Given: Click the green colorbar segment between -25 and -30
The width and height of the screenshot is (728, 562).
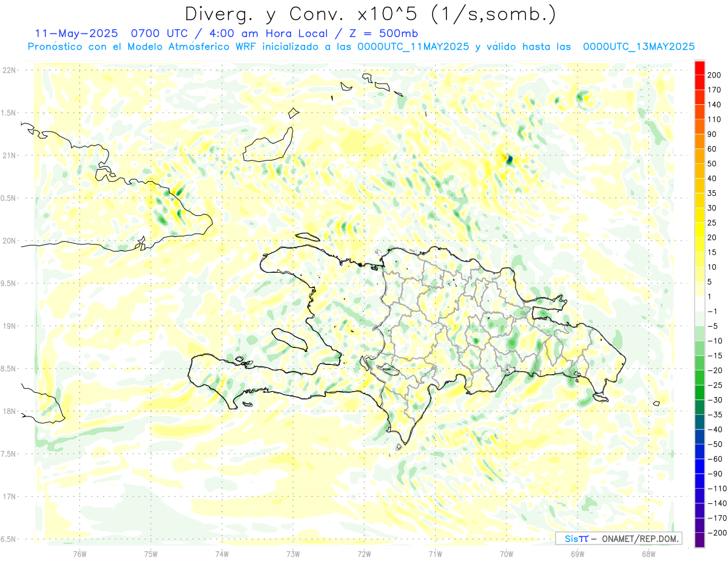Looking at the screenshot, I should [699, 392].
